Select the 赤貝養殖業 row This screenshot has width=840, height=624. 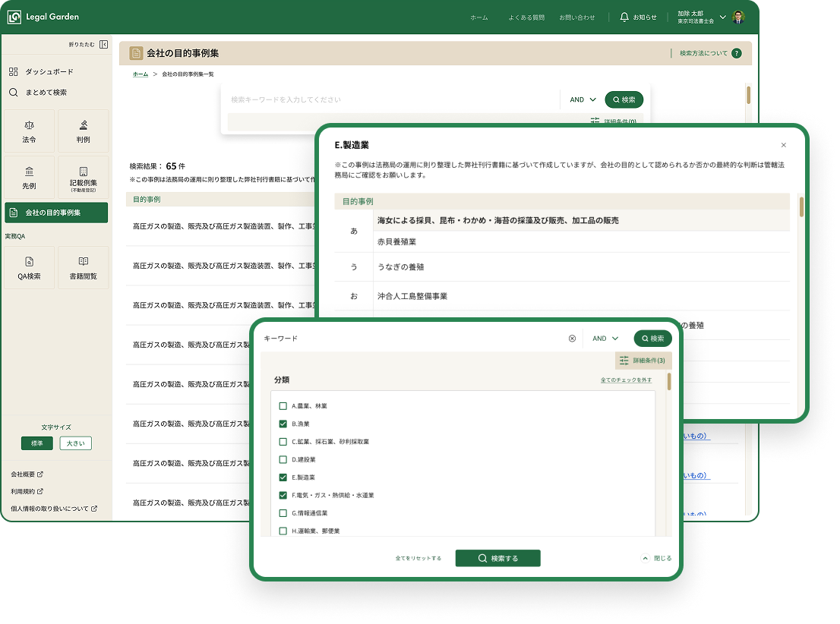click(x=581, y=242)
